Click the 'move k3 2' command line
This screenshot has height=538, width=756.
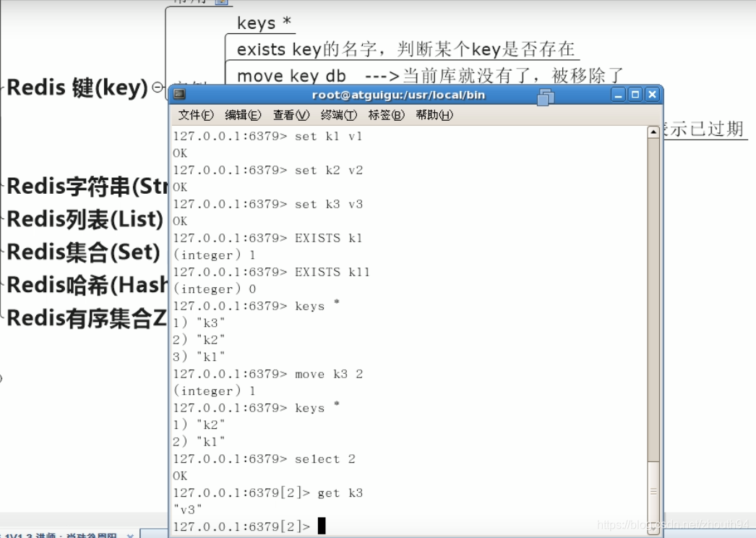(267, 374)
